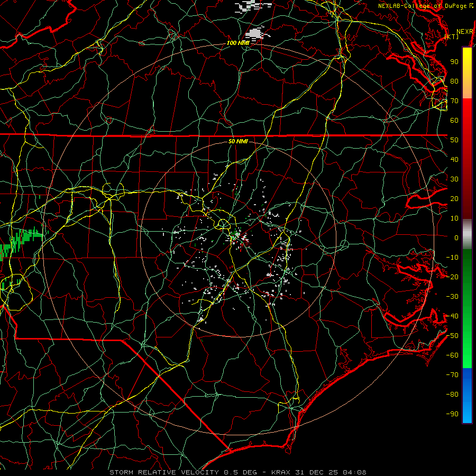Click the [KT] units label above scale
The image size is (476, 476).
(452, 36)
